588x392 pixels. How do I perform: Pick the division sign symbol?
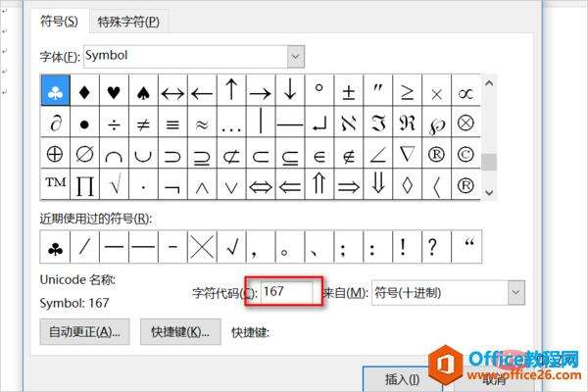click(114, 122)
